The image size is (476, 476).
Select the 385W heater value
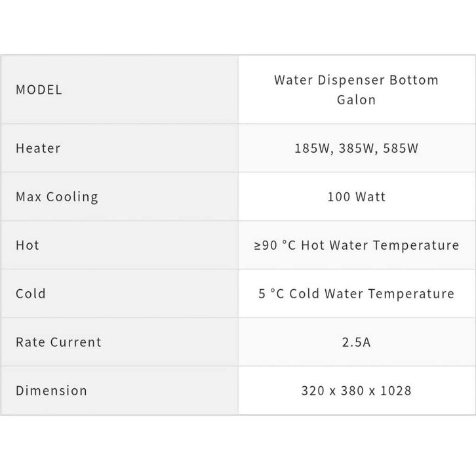(356, 148)
